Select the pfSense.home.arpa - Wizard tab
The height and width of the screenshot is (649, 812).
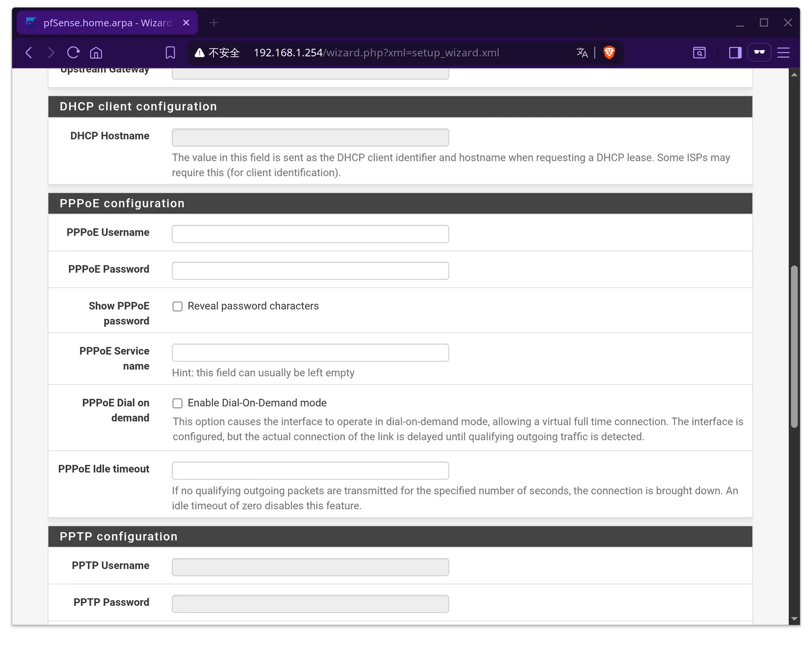107,23
